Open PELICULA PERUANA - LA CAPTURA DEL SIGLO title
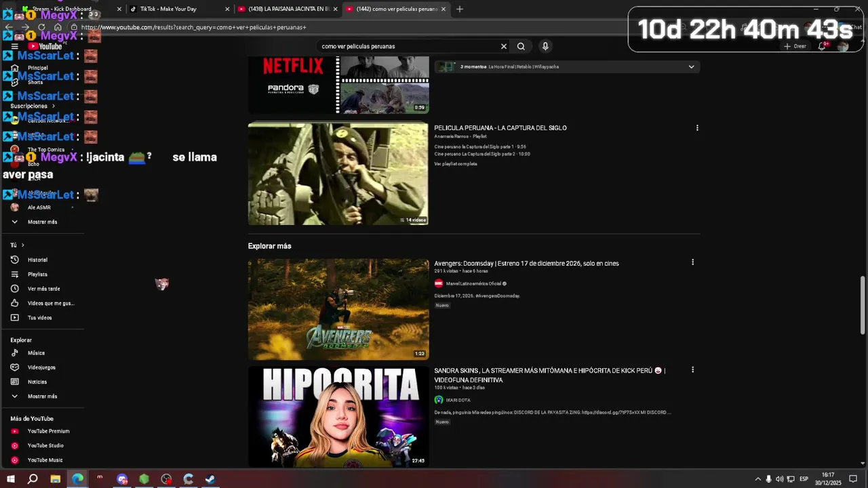The image size is (868, 488). [500, 127]
